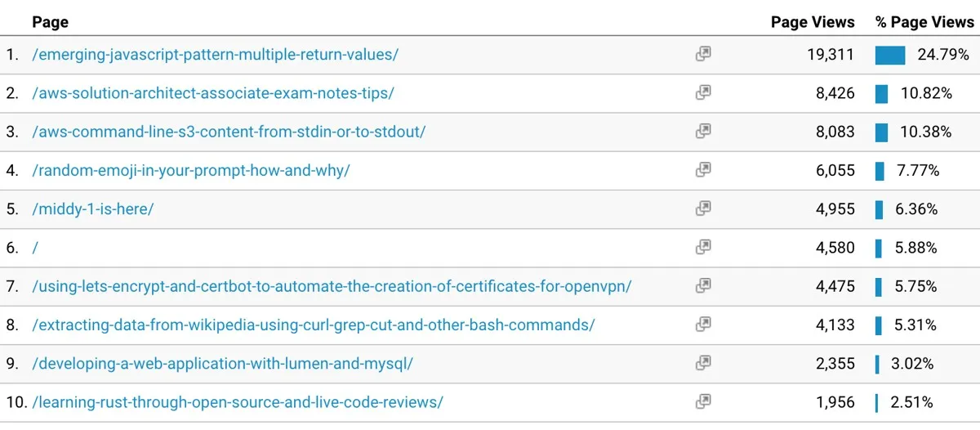Open external icon for lumen-and-mysql row
Image resolution: width=980 pixels, height=430 pixels.
point(702,363)
